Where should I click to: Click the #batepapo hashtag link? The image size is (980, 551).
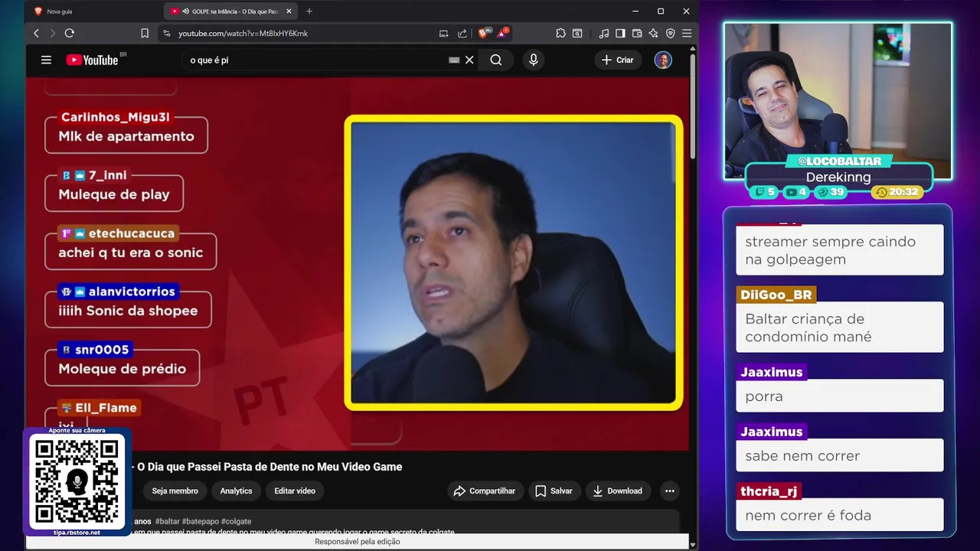tap(201, 521)
